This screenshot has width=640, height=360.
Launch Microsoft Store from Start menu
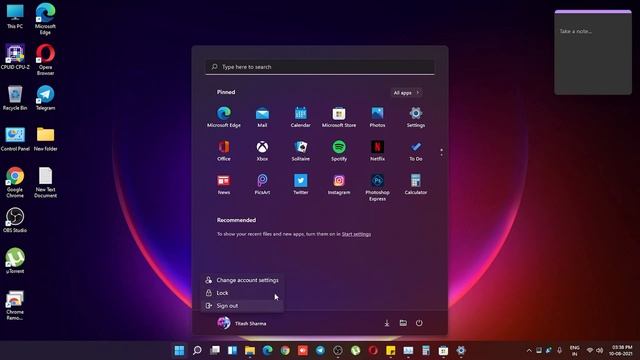(339, 117)
